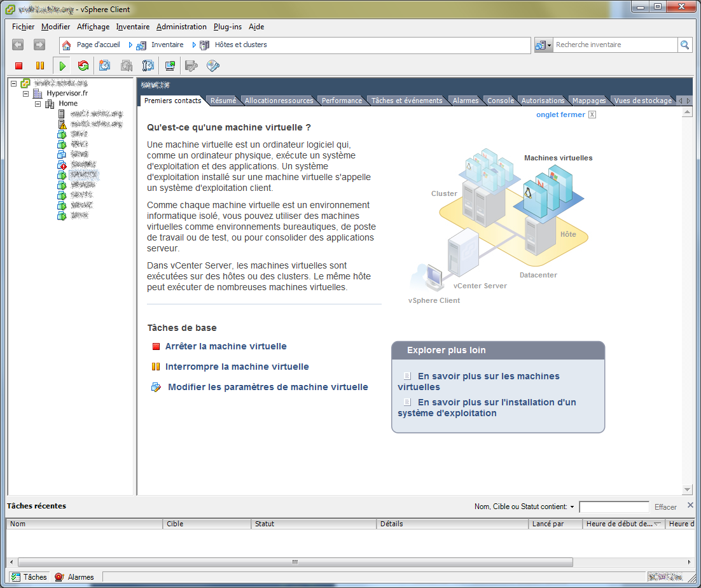
Task: Click the floppy and wrench toolbar icon
Action: coord(191,66)
